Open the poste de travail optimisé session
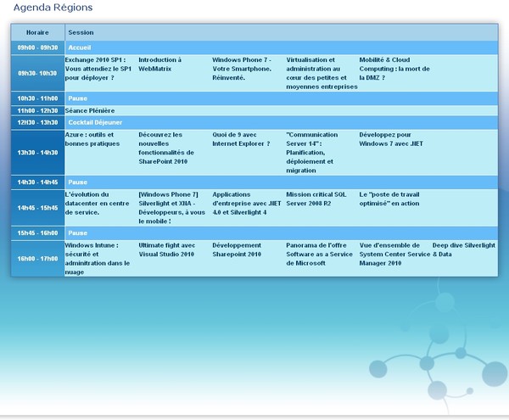The image size is (509, 420). (x=389, y=199)
